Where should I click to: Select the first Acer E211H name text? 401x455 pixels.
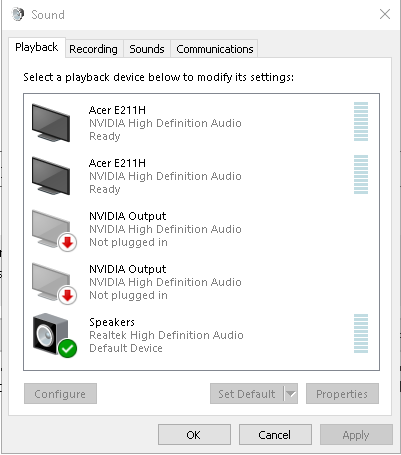[x=117, y=110]
